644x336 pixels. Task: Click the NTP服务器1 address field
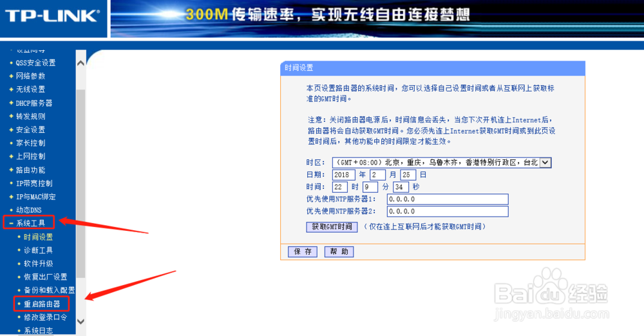(448, 199)
